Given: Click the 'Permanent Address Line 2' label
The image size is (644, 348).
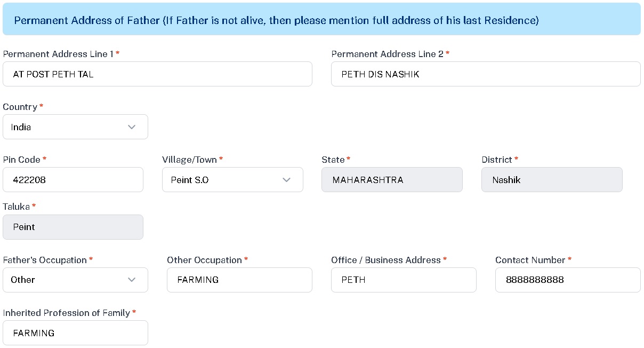Looking at the screenshot, I should 387,54.
